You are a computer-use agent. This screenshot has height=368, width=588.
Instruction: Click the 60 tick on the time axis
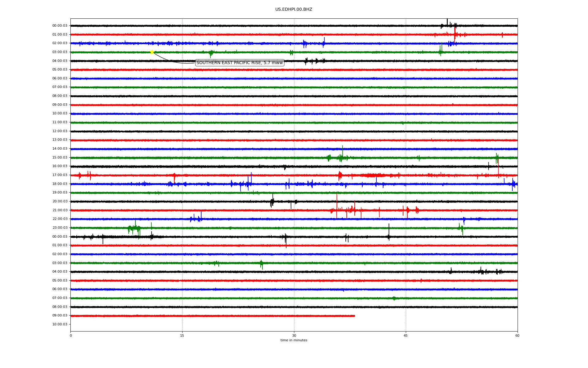pos(517,335)
